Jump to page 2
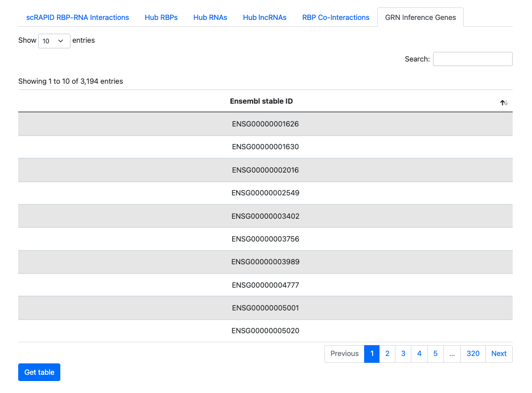Screen dimensions: 532x393 click(387, 354)
